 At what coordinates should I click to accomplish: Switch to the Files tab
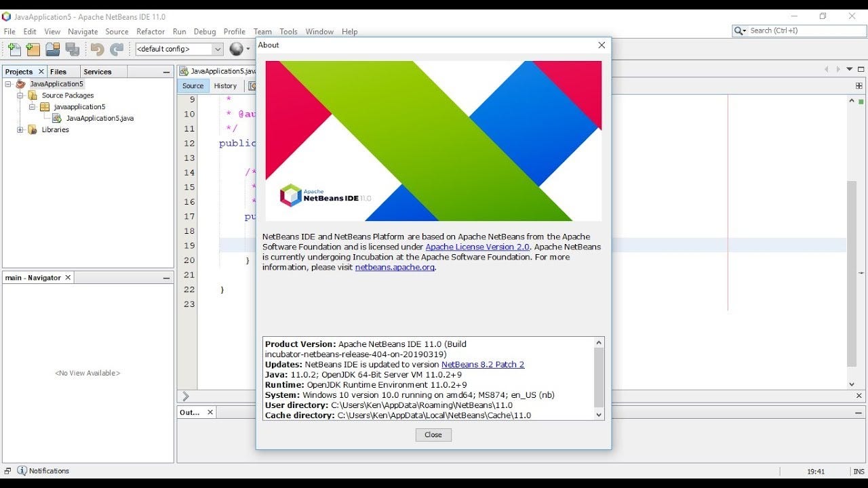(58, 72)
